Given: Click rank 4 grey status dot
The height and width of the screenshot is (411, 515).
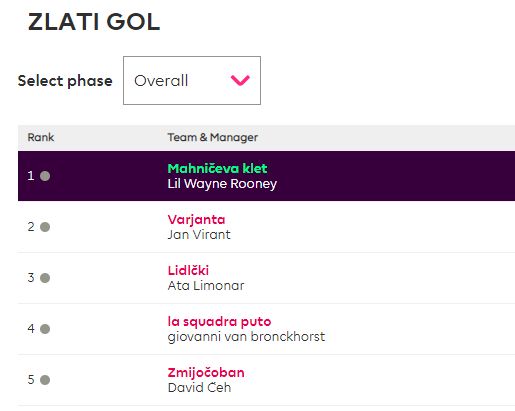Looking at the screenshot, I should pos(45,329).
